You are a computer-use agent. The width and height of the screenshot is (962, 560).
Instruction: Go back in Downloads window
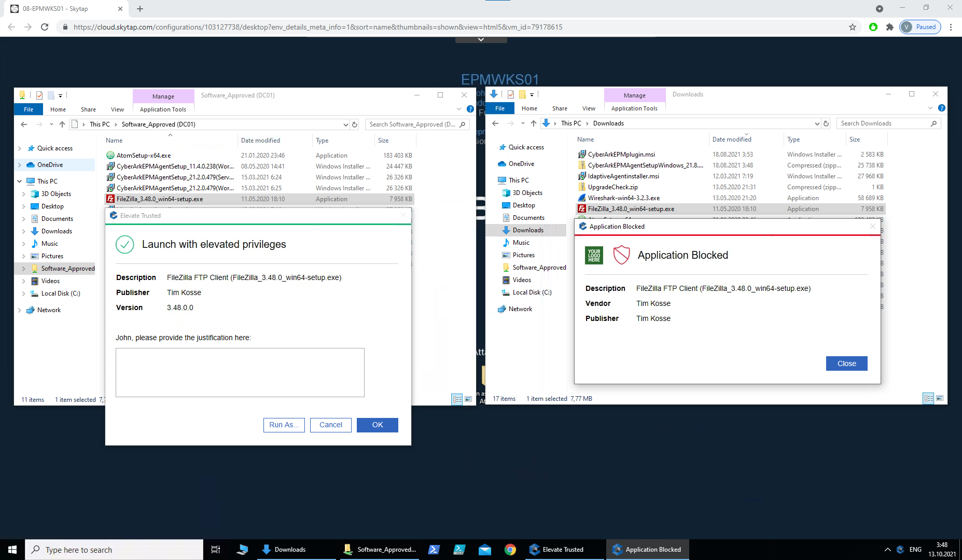click(495, 123)
